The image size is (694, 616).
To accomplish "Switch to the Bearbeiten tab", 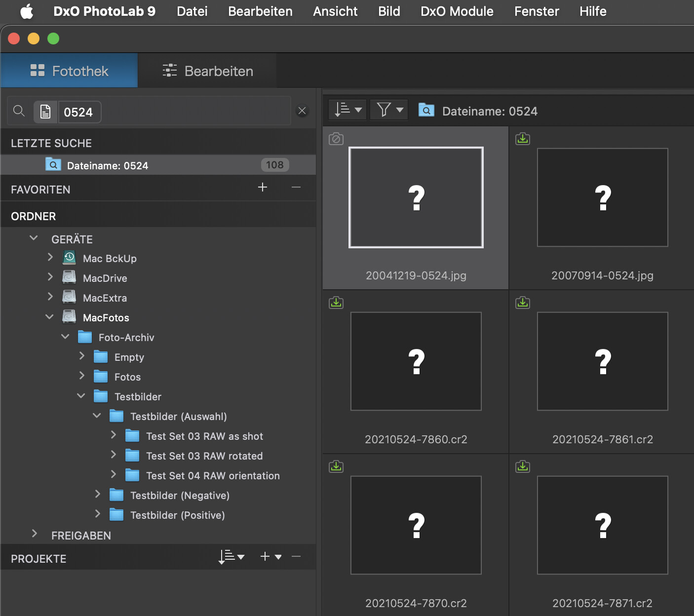I will (207, 71).
